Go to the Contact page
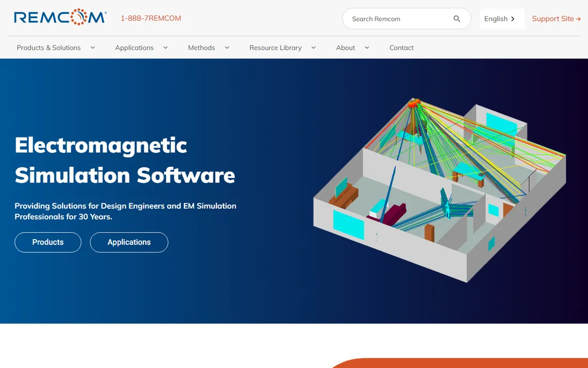This screenshot has height=368, width=588. point(401,48)
